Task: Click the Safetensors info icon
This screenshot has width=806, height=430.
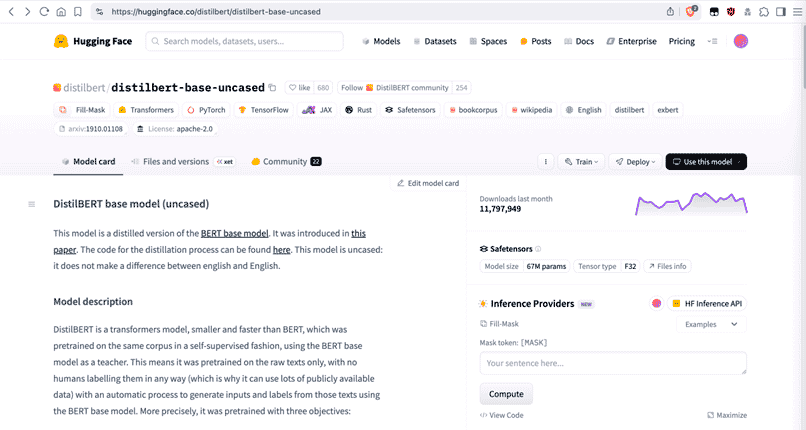Action: pos(538,249)
